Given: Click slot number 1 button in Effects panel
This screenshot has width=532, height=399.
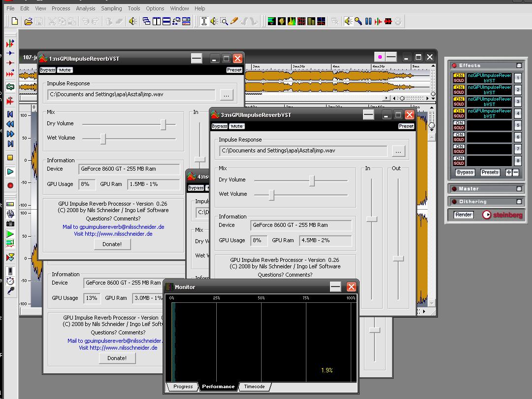Looking at the screenshot, I should pos(518,78).
